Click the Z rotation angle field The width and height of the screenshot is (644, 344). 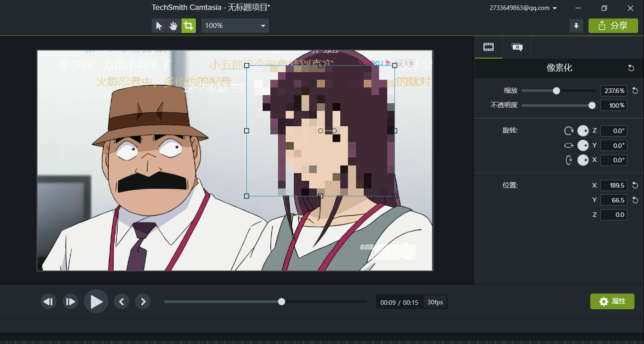[614, 131]
